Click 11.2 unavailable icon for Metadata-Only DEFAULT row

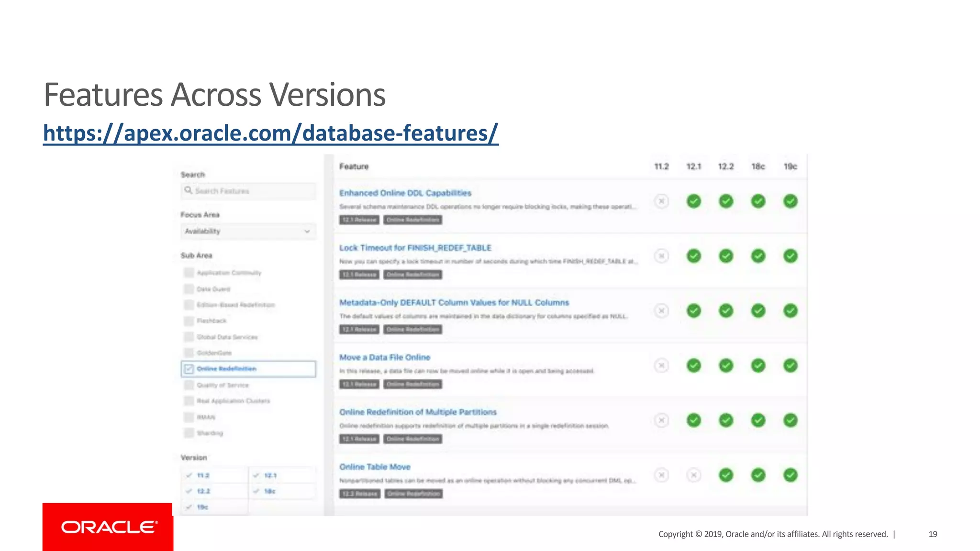tap(661, 311)
